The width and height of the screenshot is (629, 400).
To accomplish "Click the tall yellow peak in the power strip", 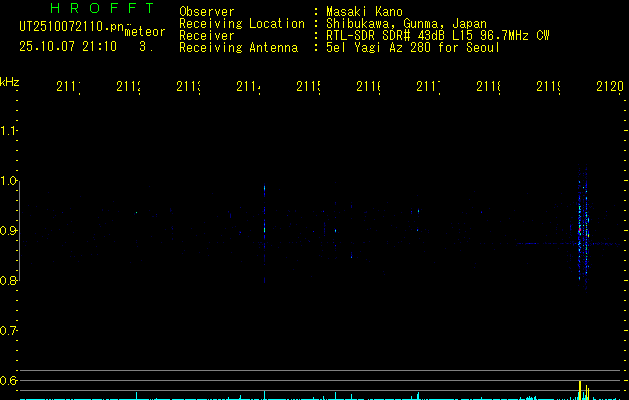I will 580,390.
